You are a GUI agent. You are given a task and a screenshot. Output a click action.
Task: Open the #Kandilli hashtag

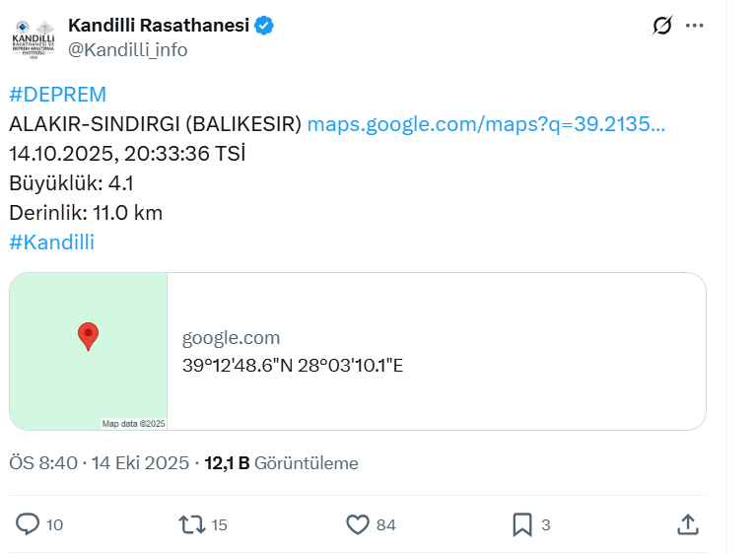pyautogui.click(x=51, y=242)
